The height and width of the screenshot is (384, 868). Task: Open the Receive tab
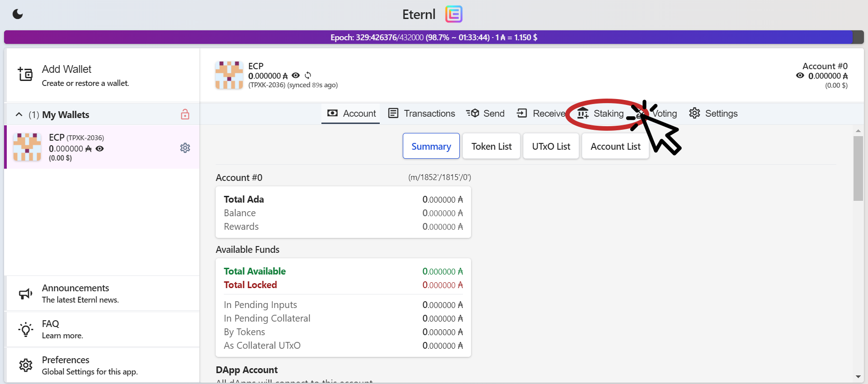point(541,114)
